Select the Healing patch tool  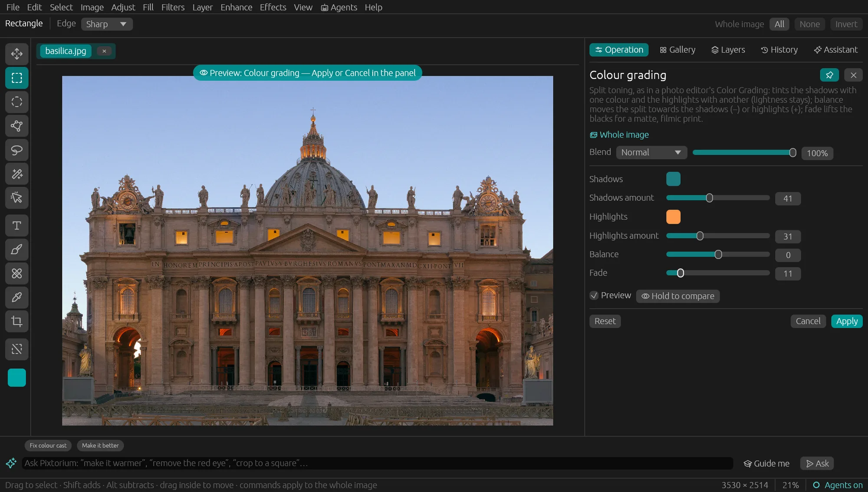[x=17, y=273]
